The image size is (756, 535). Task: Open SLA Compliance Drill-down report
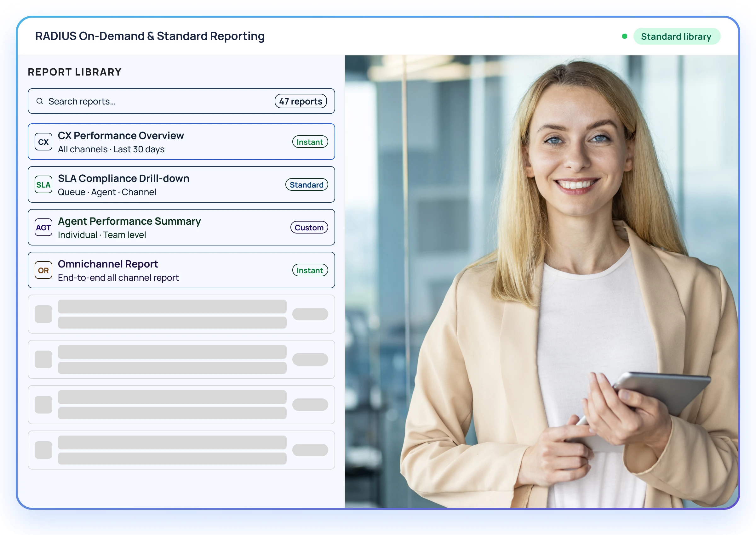[x=123, y=178]
